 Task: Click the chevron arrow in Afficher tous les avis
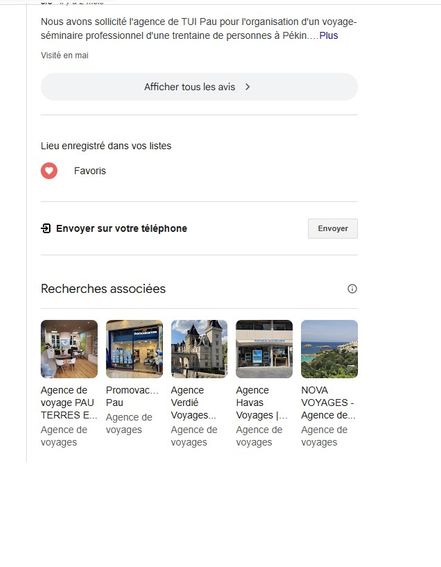tap(248, 87)
